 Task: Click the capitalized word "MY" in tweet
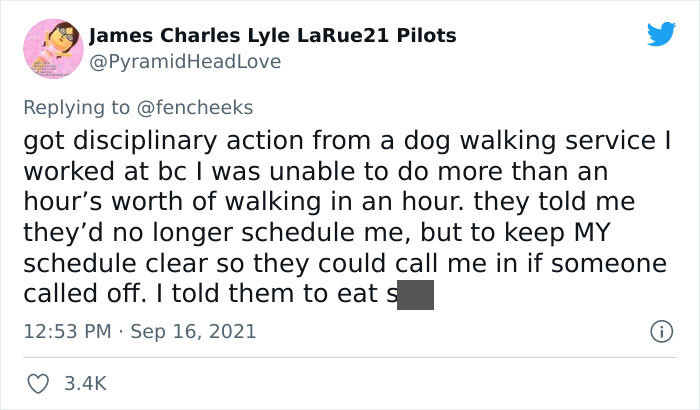pos(592,232)
